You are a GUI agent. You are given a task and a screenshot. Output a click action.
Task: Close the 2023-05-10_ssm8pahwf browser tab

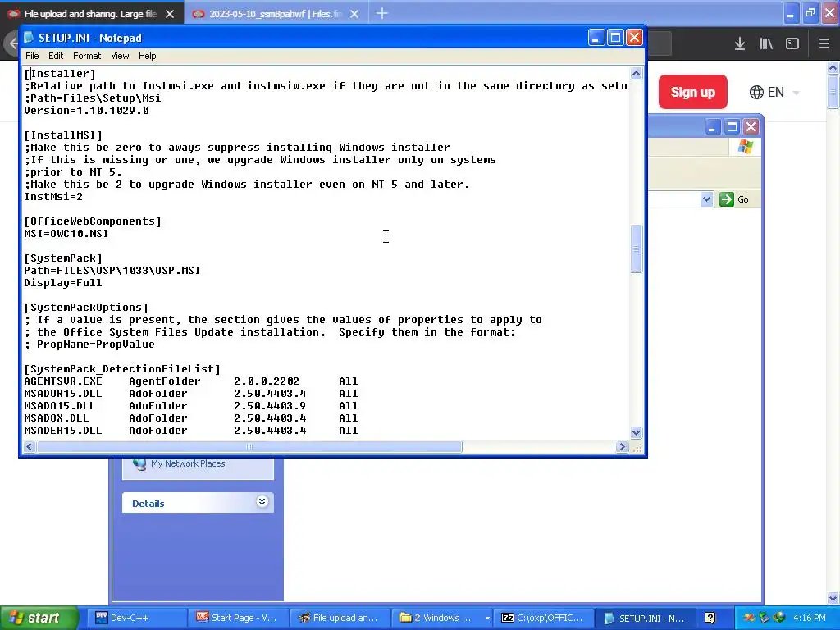pyautogui.click(x=354, y=14)
